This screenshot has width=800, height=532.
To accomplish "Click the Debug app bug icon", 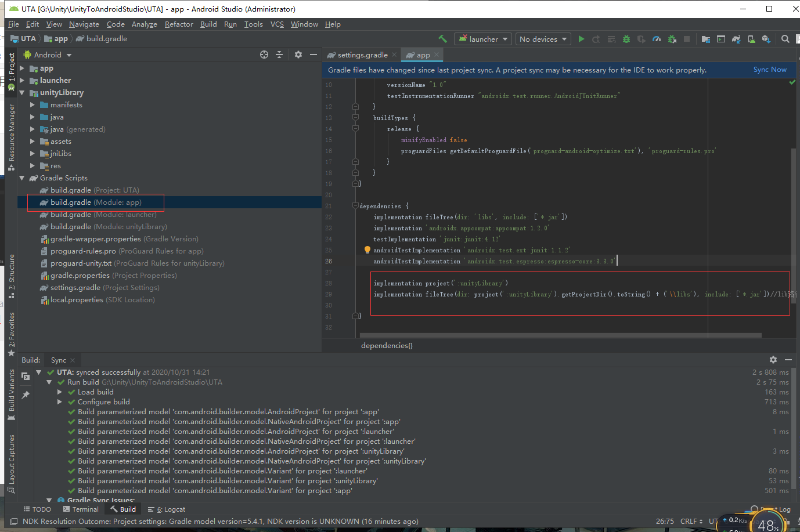I will [x=626, y=39].
